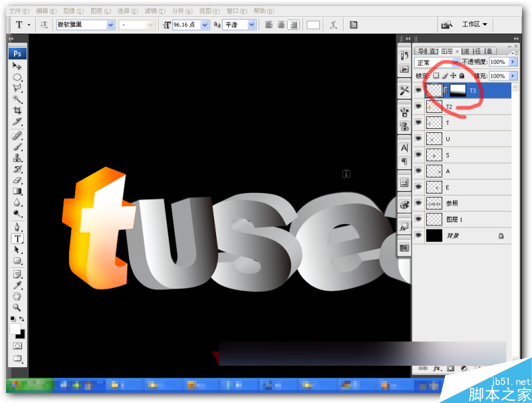This screenshot has width=532, height=403.
Task: Open the 图像 menu
Action: 74,11
